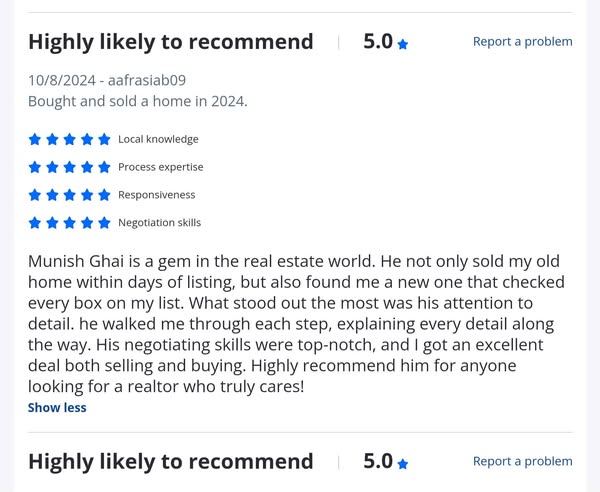Click fifth star in Negotiation skills row

(x=104, y=223)
